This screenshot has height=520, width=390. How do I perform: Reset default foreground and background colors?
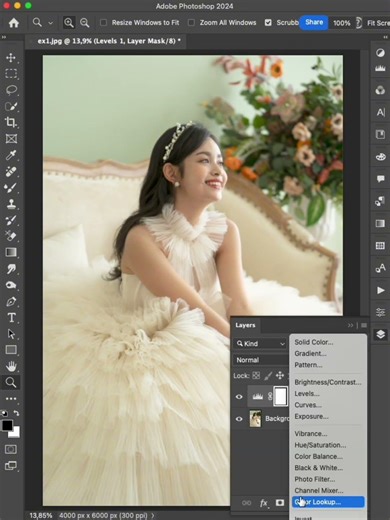tap(5, 413)
